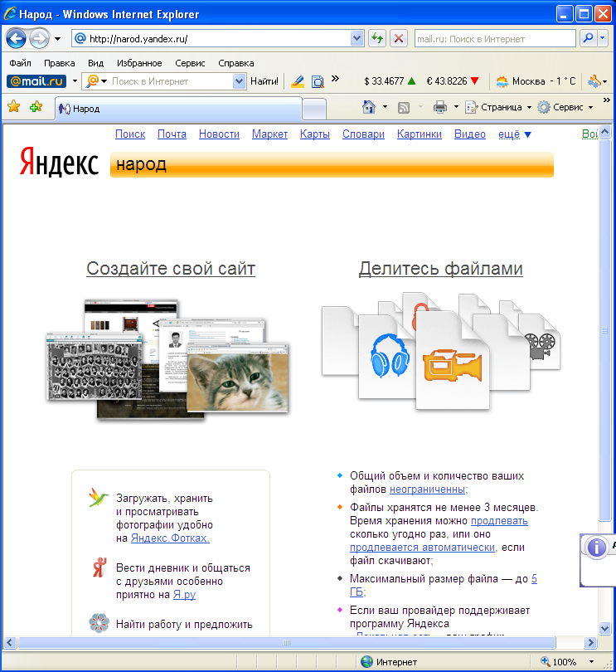The width and height of the screenshot is (616, 672).
Task: Click the magnifier search button
Action: 589,38
